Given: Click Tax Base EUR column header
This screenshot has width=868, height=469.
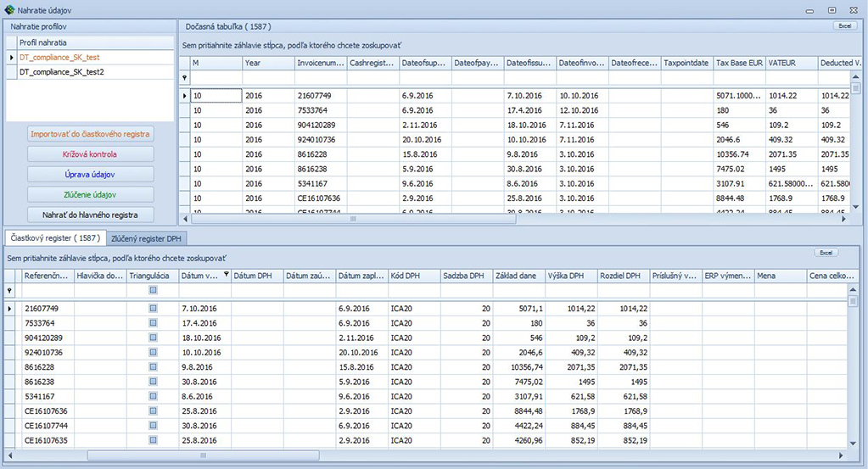Looking at the screenshot, I should (x=739, y=63).
